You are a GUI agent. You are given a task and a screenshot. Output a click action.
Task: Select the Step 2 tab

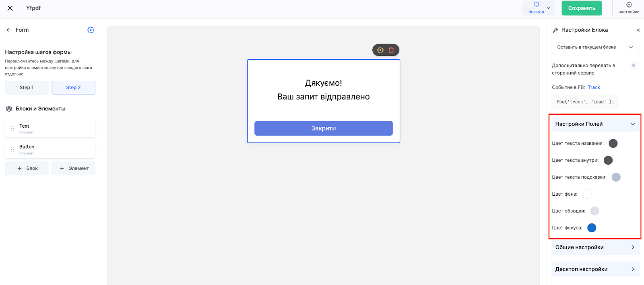click(73, 88)
